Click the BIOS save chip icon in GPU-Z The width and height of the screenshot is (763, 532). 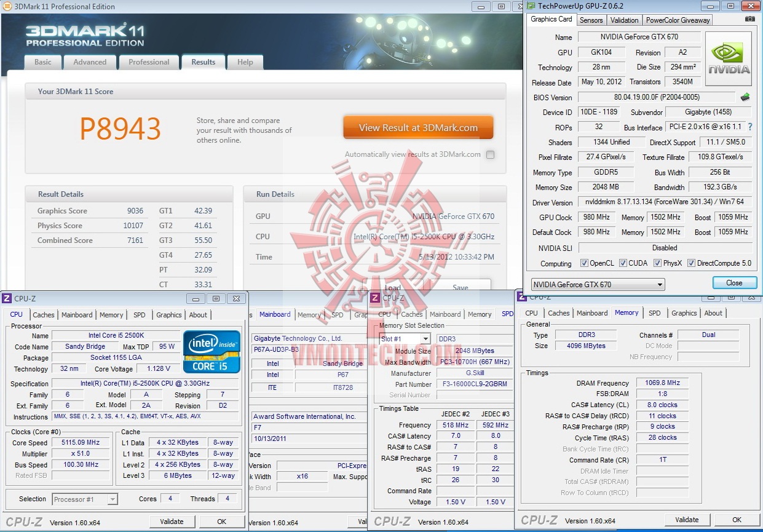(x=745, y=97)
